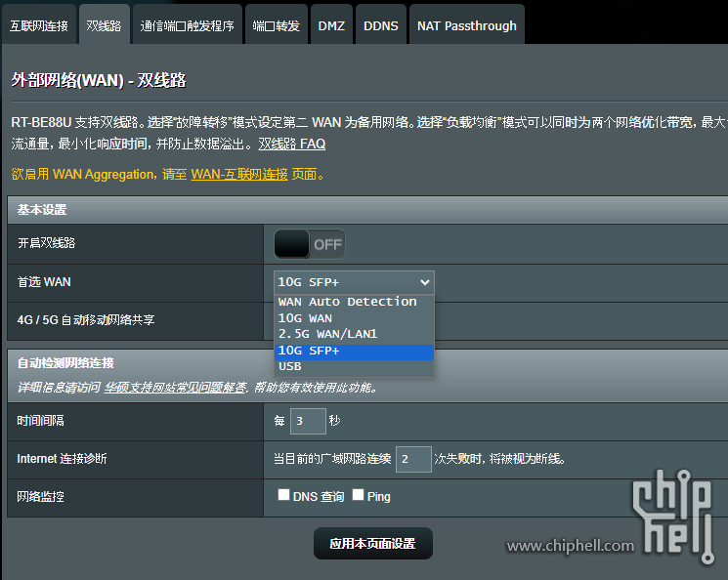Toggle the 开启双线路 OFF switch
This screenshot has width=728, height=580.
(310, 244)
